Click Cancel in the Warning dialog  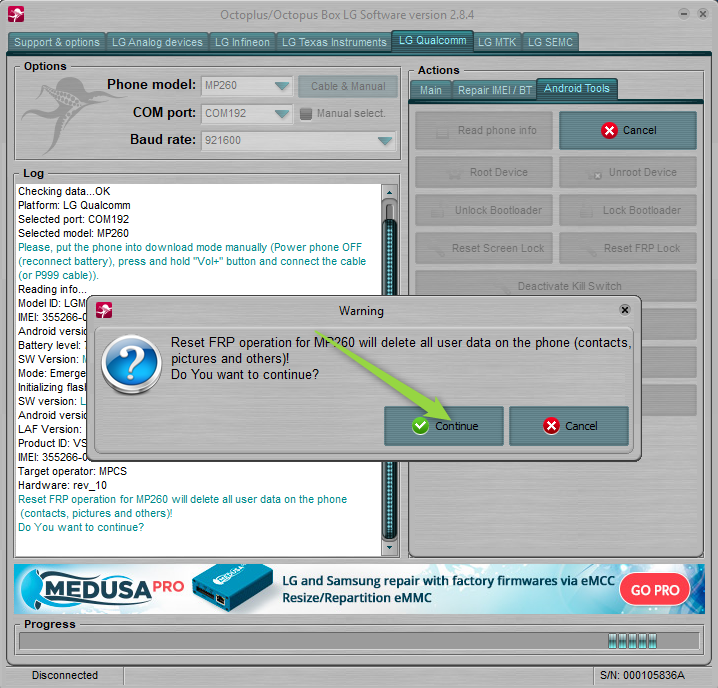coord(569,426)
